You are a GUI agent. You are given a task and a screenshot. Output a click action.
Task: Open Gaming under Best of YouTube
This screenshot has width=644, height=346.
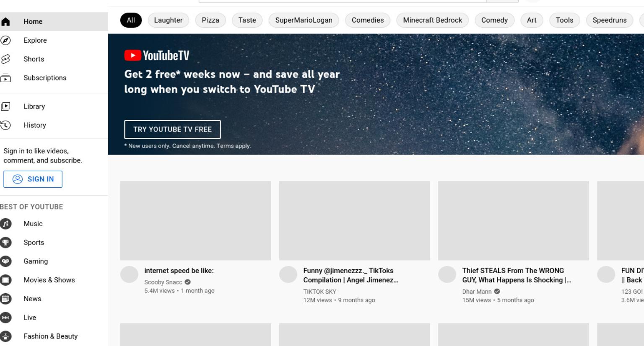click(36, 261)
